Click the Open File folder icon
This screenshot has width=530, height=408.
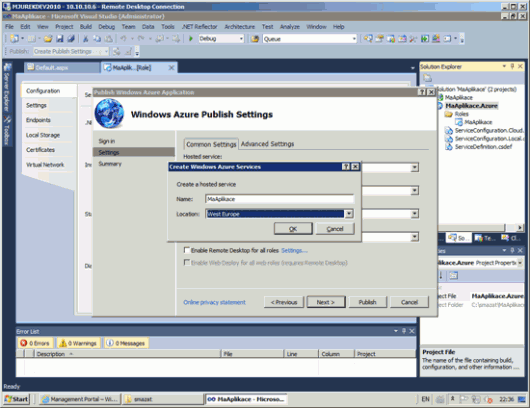[48, 39]
